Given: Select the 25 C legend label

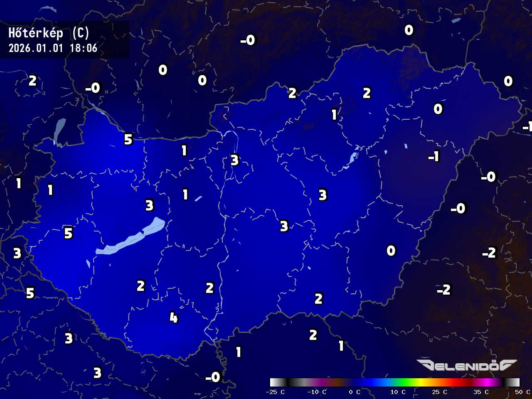Looking at the screenshot, I should 439,392.
